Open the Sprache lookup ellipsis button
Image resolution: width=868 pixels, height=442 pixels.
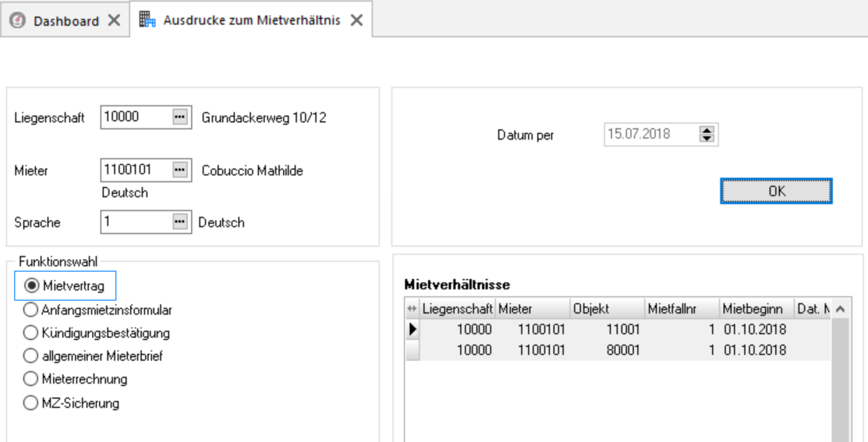point(180,222)
